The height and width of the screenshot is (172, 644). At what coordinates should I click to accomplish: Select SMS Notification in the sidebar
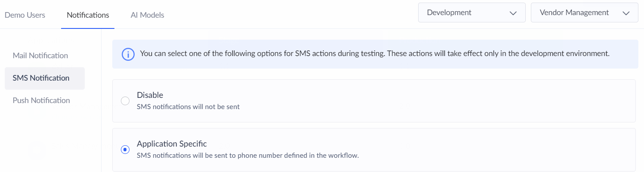(45, 78)
